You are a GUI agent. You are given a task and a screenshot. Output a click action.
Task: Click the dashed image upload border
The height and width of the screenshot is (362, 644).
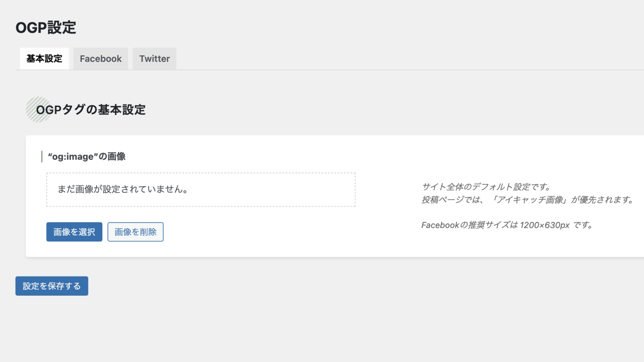click(x=200, y=172)
